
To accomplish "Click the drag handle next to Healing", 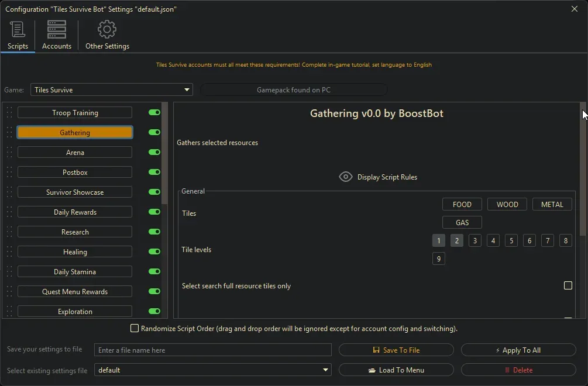I will coord(9,252).
